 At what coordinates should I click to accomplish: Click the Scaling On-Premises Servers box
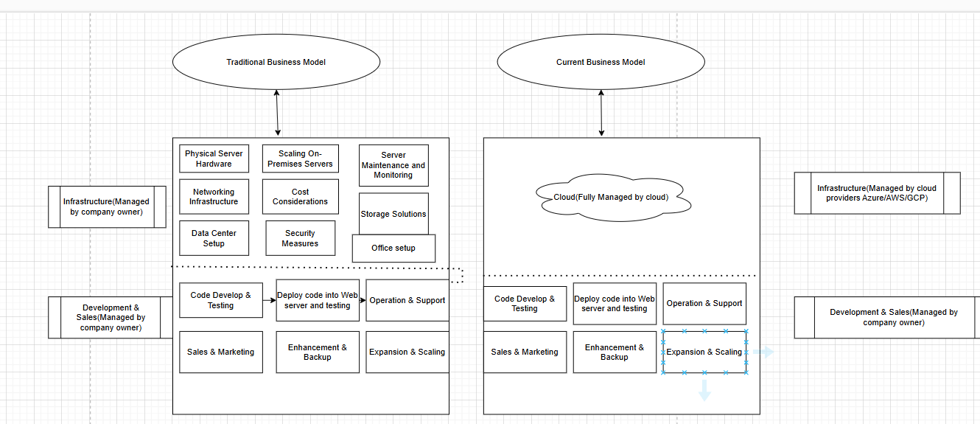(300, 159)
